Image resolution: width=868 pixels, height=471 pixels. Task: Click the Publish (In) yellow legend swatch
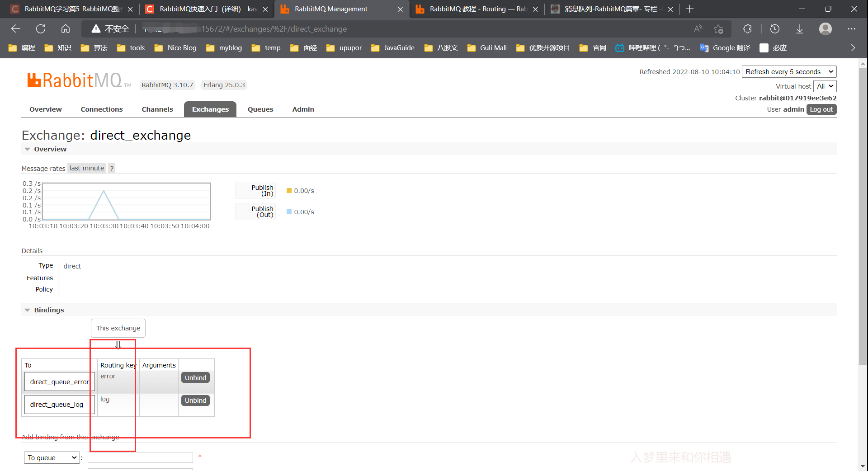click(x=289, y=191)
